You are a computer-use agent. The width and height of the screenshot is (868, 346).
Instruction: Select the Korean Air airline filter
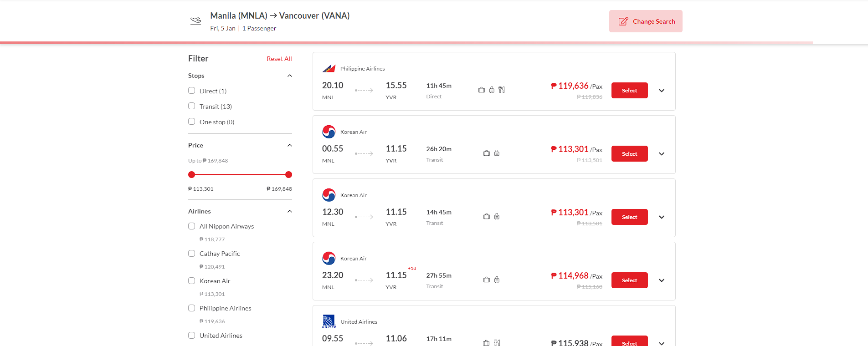coord(192,281)
